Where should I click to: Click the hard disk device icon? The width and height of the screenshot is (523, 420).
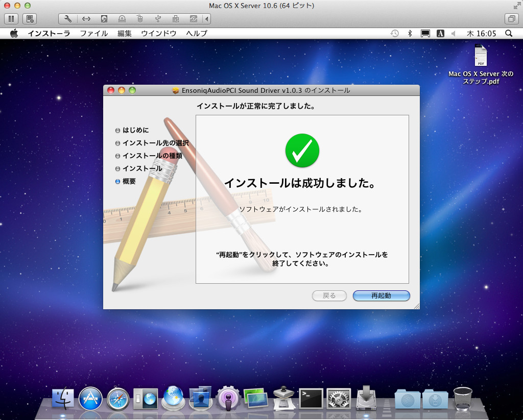[x=104, y=19]
